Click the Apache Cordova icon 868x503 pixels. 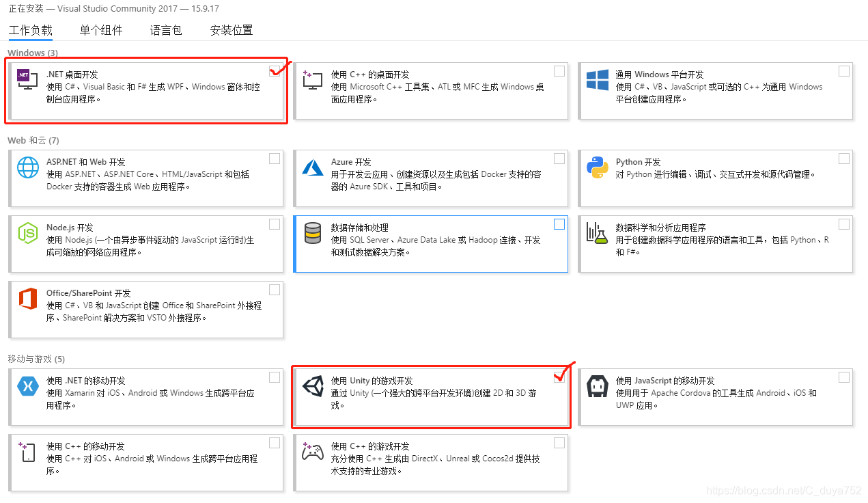(598, 386)
